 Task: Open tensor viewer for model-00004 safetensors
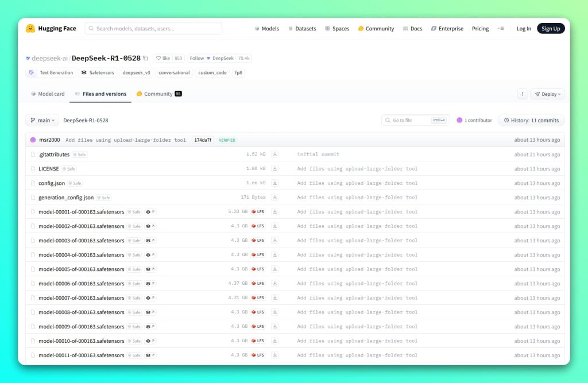[150, 255]
